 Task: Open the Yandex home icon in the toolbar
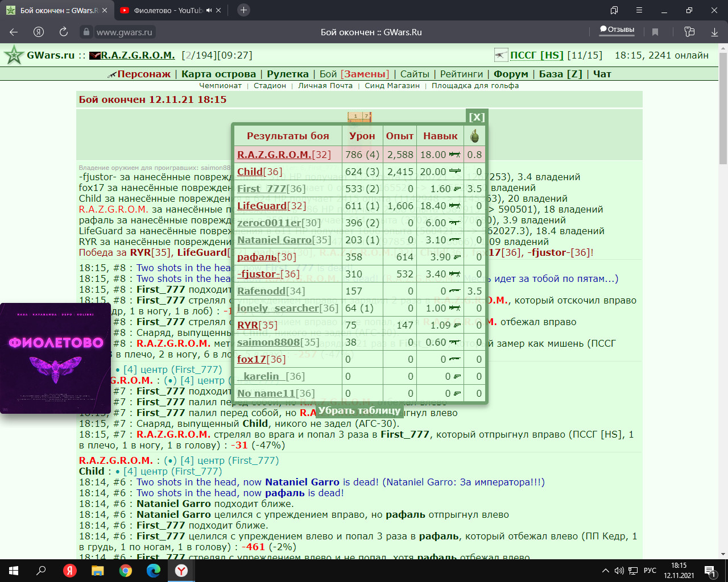[39, 32]
